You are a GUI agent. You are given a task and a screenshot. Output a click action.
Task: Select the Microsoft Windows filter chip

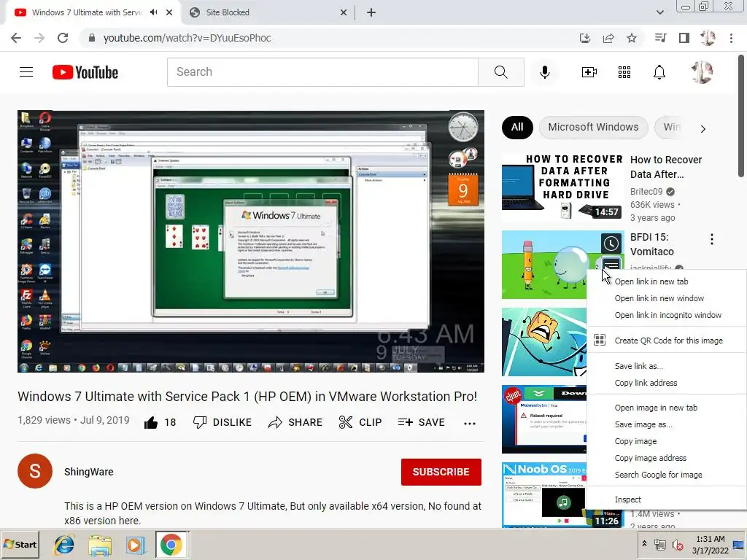(x=593, y=127)
